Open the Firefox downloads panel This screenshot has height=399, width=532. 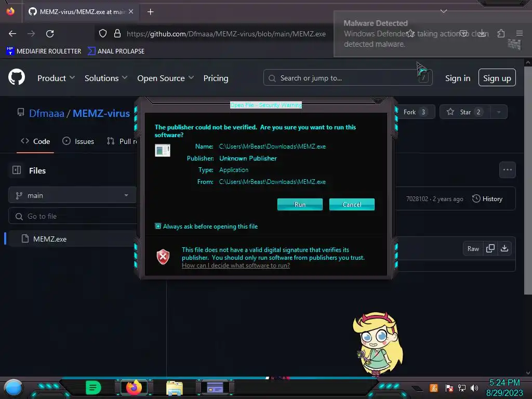(x=482, y=33)
